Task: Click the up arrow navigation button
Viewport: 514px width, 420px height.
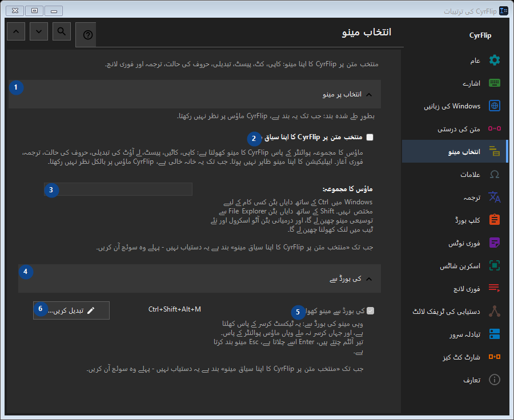Action: (16, 31)
